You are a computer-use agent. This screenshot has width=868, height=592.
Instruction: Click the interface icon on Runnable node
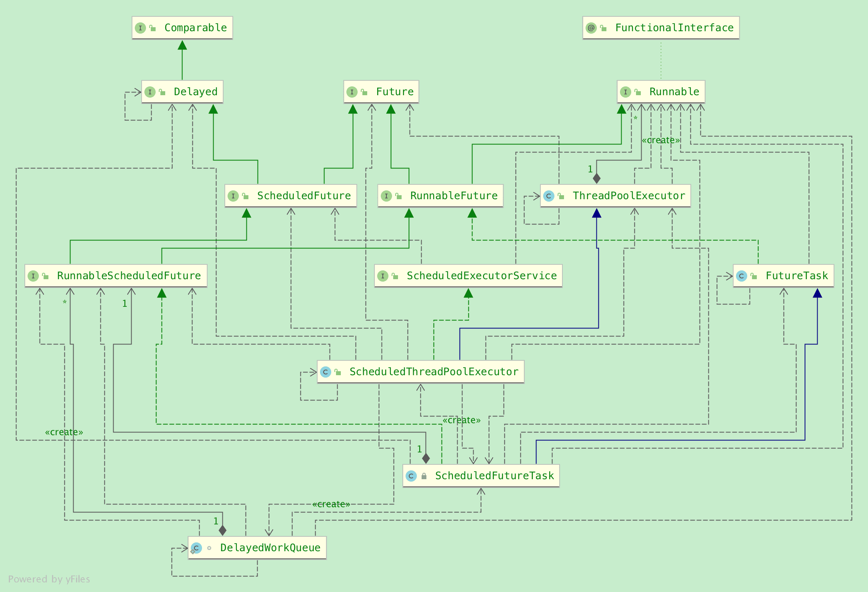tap(625, 92)
